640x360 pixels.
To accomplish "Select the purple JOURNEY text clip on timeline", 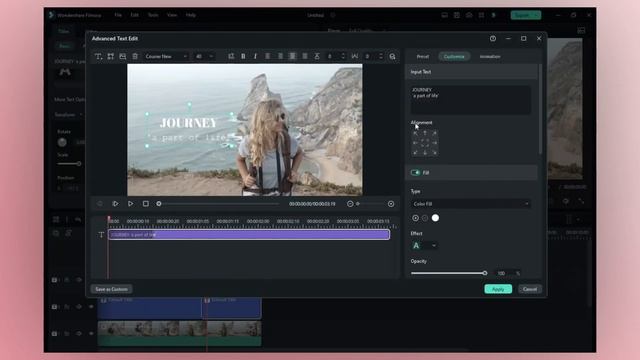I will point(249,235).
